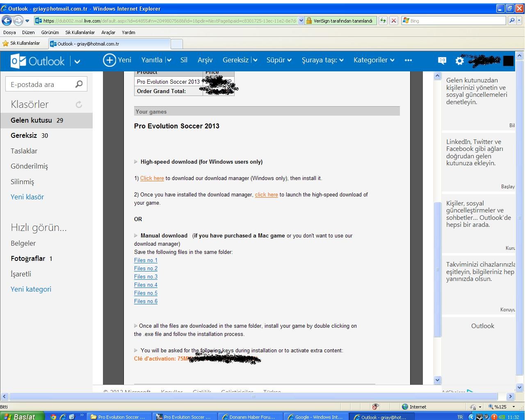Click the Internet zone globe in status bar
This screenshot has height=420, width=525.
(x=405, y=406)
